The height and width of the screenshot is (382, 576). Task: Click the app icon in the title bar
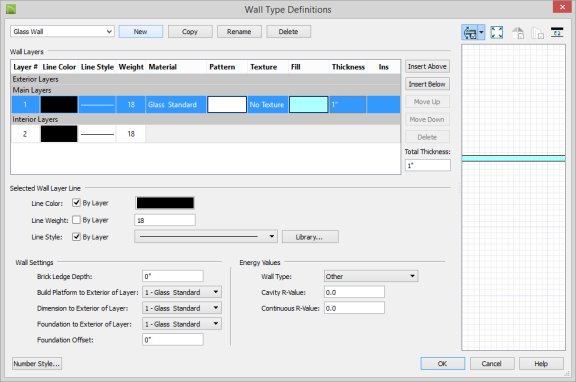[11, 9]
